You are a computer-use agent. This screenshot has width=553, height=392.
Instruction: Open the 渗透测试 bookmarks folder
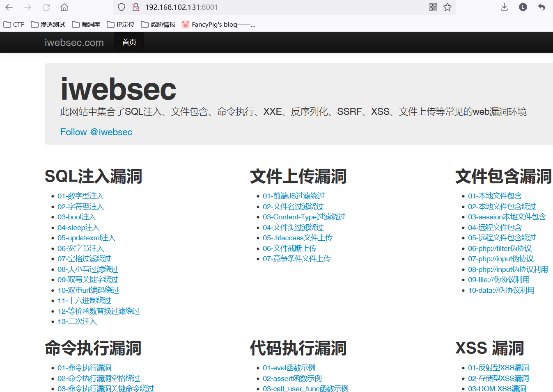tap(48, 24)
